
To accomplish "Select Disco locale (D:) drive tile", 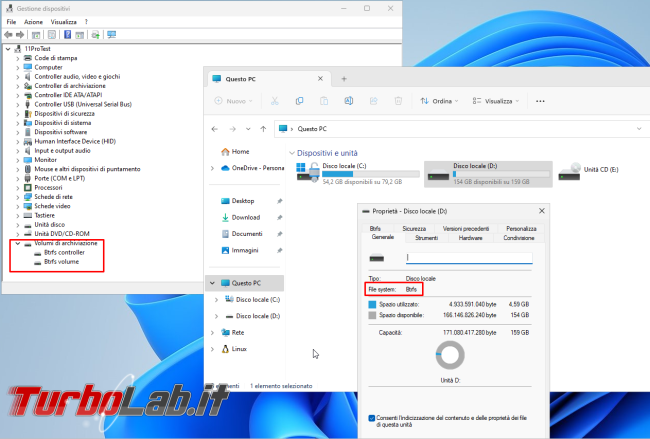I will point(488,174).
